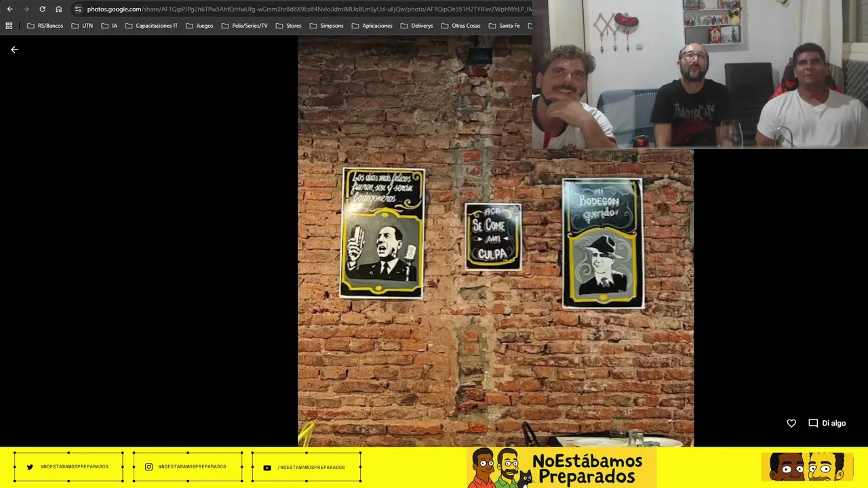Viewport: 868px width, 488px height.
Task: Click the Twitter @noestabamospreparados handle
Action: pos(75,467)
